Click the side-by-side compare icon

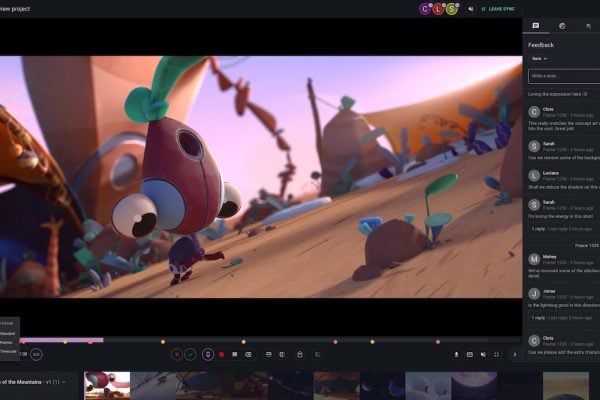(x=282, y=355)
